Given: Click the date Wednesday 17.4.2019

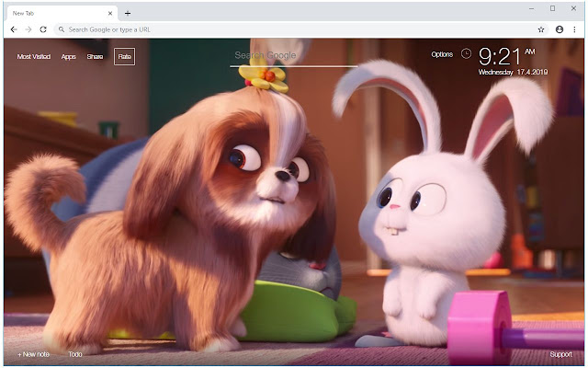Looking at the screenshot, I should [513, 72].
